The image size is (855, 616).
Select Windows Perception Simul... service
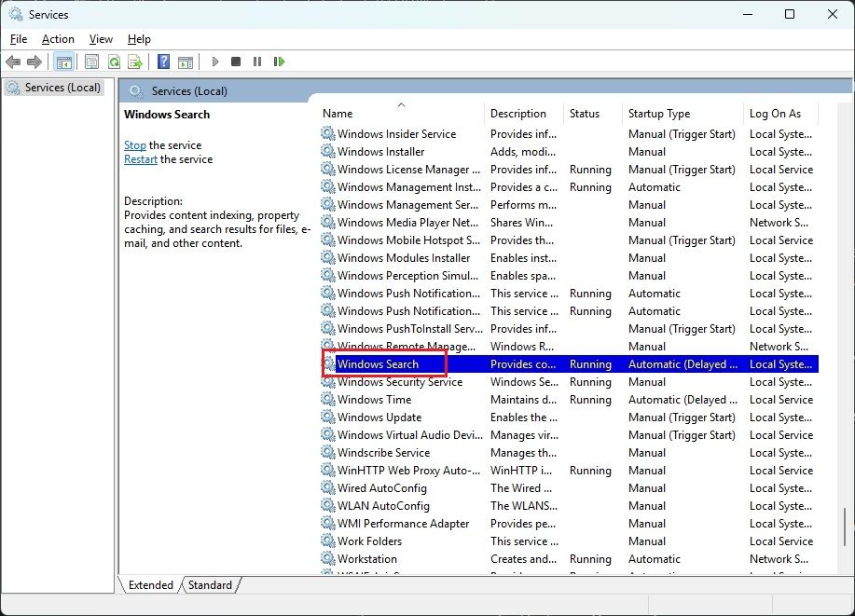point(407,276)
